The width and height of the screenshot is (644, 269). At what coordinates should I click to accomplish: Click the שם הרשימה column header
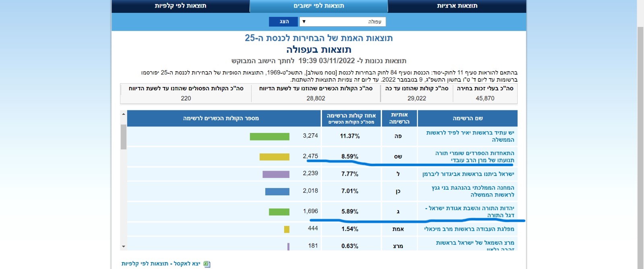468,118
